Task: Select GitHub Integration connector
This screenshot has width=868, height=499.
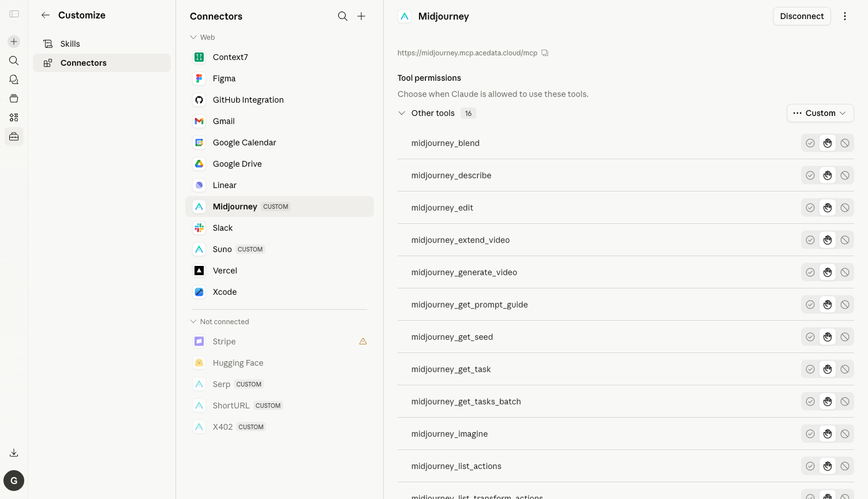Action: (x=279, y=100)
